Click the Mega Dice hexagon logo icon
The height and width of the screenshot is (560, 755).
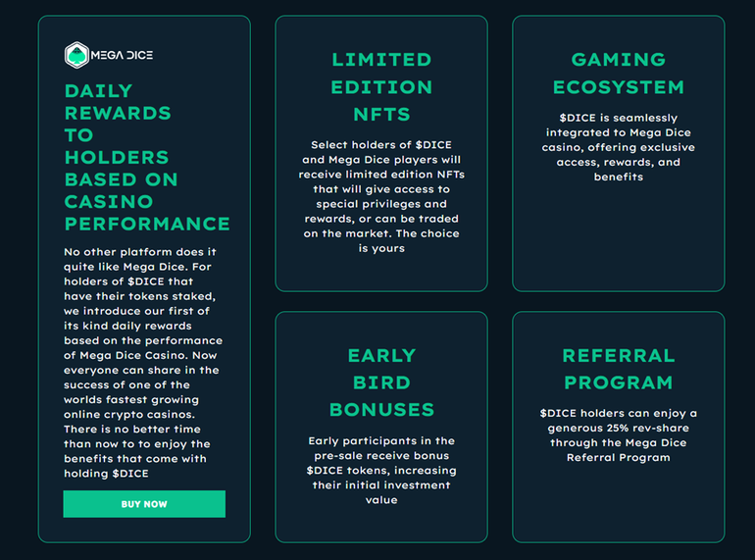(x=76, y=55)
